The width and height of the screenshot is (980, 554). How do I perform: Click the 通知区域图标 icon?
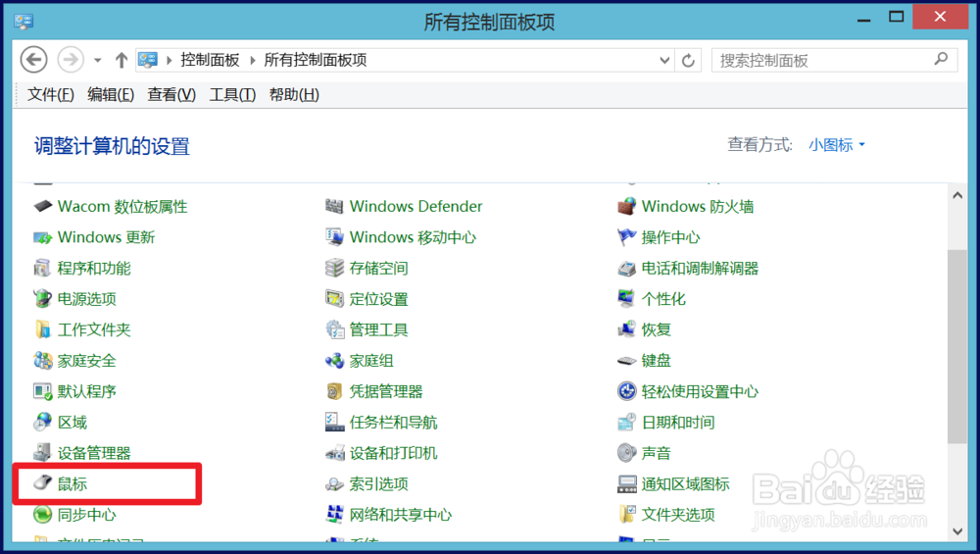(x=626, y=483)
